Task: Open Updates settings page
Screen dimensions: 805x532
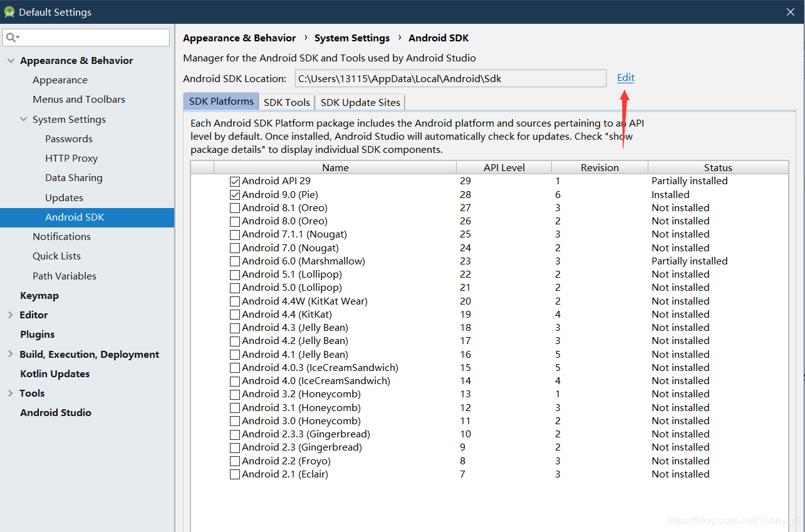Action: [64, 197]
